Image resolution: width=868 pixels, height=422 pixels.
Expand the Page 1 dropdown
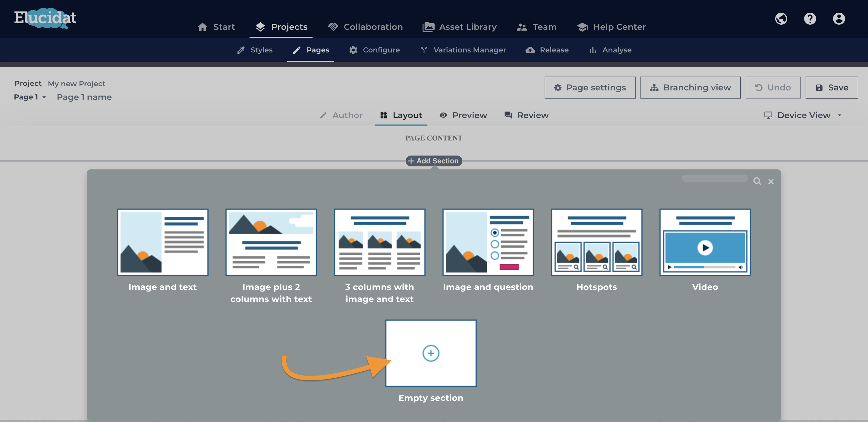(x=30, y=97)
